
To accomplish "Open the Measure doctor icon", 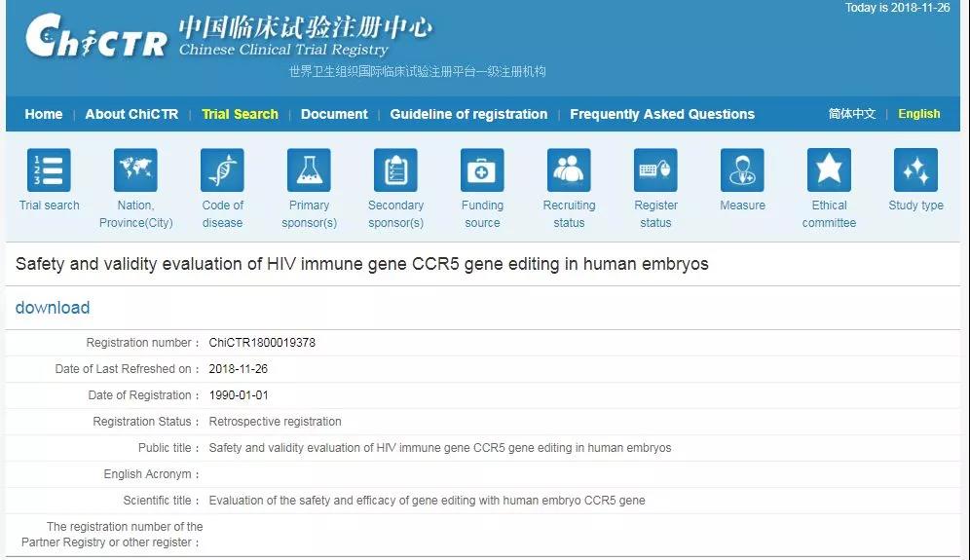I will [x=742, y=170].
